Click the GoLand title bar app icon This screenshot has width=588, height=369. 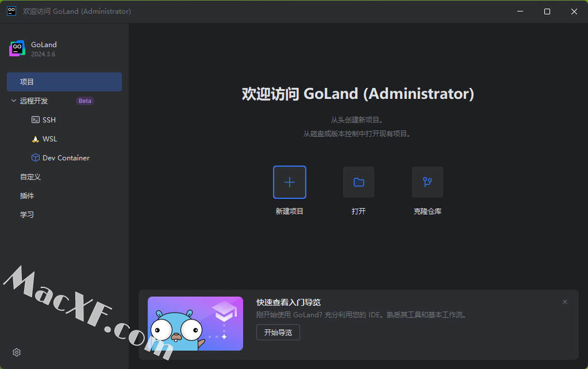pos(11,11)
